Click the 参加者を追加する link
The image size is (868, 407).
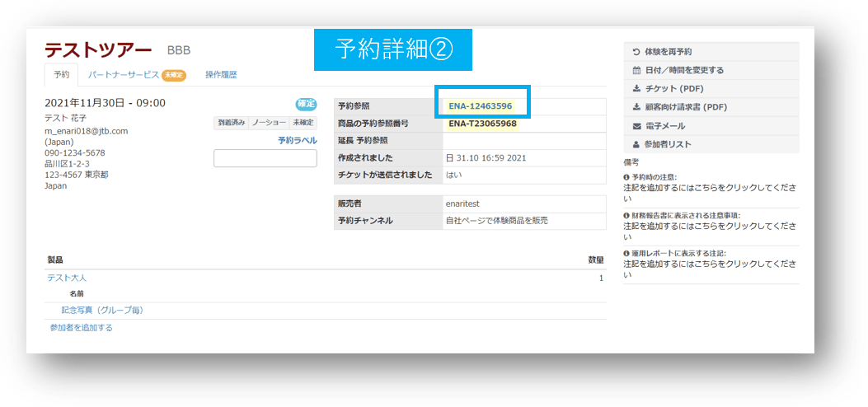tap(82, 328)
